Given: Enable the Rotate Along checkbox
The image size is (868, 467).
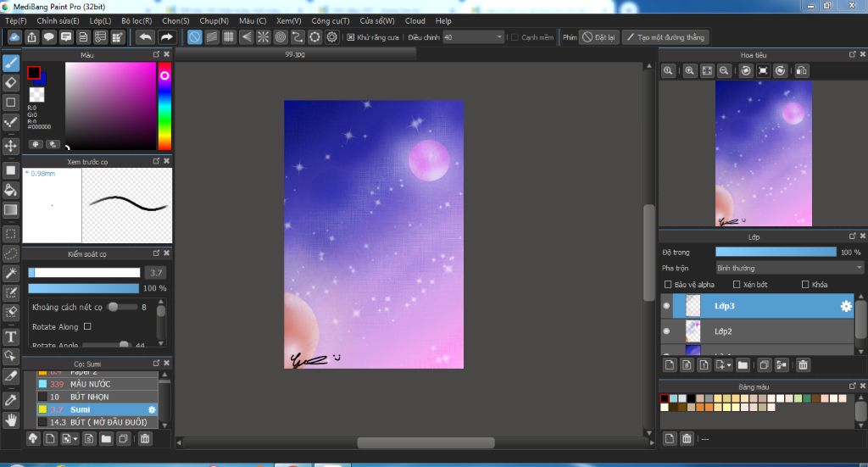Looking at the screenshot, I should click(x=87, y=326).
